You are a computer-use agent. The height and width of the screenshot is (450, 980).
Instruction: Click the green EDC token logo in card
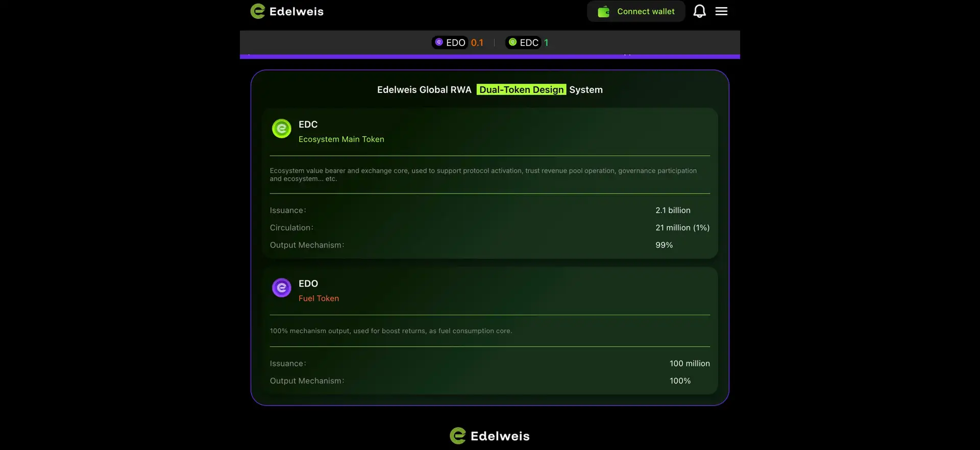[x=281, y=129]
